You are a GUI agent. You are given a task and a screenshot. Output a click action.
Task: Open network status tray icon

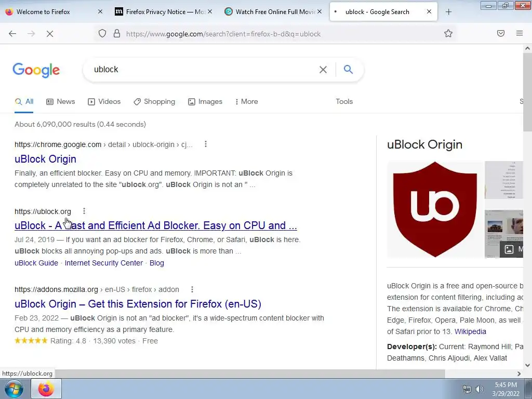(467, 389)
